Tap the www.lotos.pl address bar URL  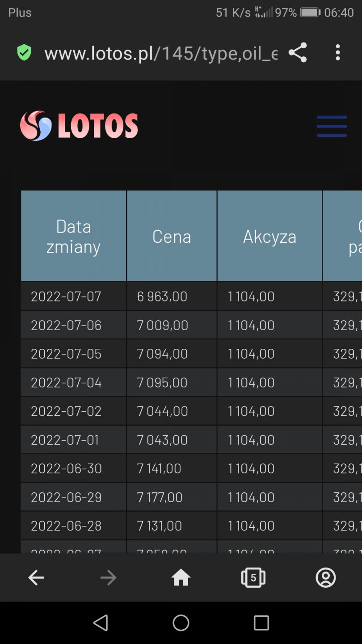pos(161,53)
